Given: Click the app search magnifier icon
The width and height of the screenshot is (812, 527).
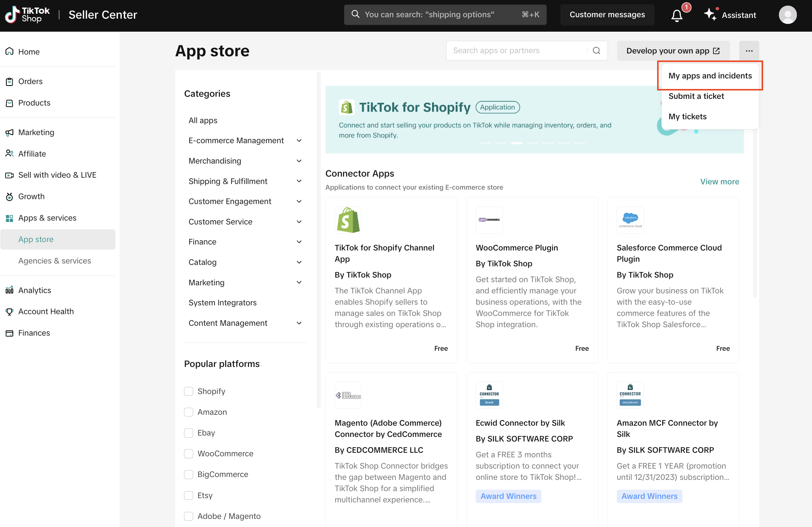Looking at the screenshot, I should tap(596, 51).
